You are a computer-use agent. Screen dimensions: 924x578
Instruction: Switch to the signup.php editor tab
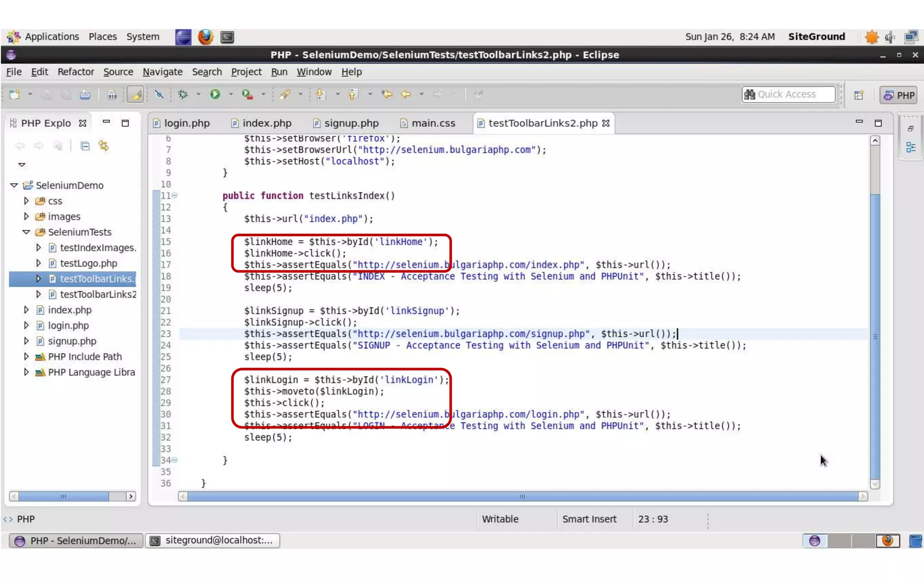351,123
